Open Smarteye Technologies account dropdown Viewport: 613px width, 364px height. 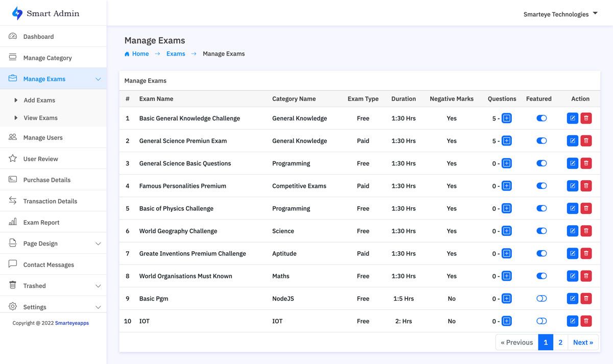point(560,14)
